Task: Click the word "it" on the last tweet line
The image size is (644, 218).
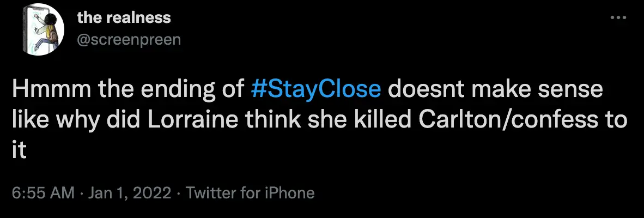Action: point(19,149)
